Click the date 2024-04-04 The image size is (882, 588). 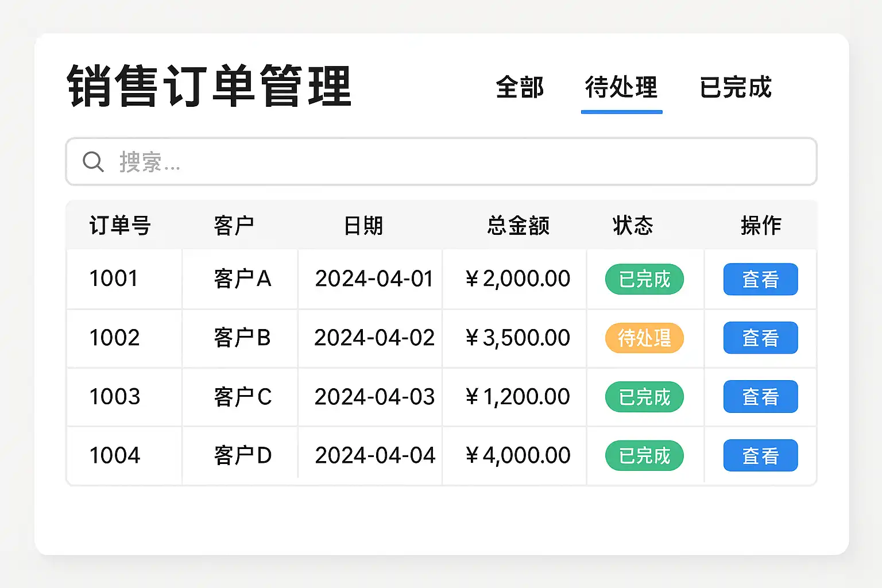[x=375, y=456]
